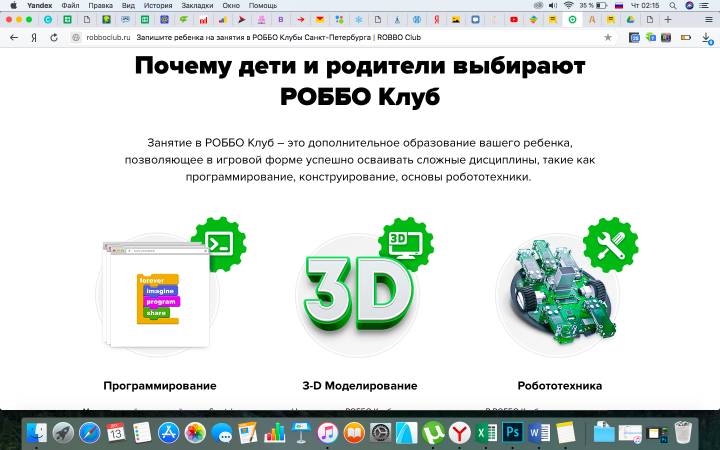Launch Keynote from the Dock
The image size is (720, 450).
[301, 433]
